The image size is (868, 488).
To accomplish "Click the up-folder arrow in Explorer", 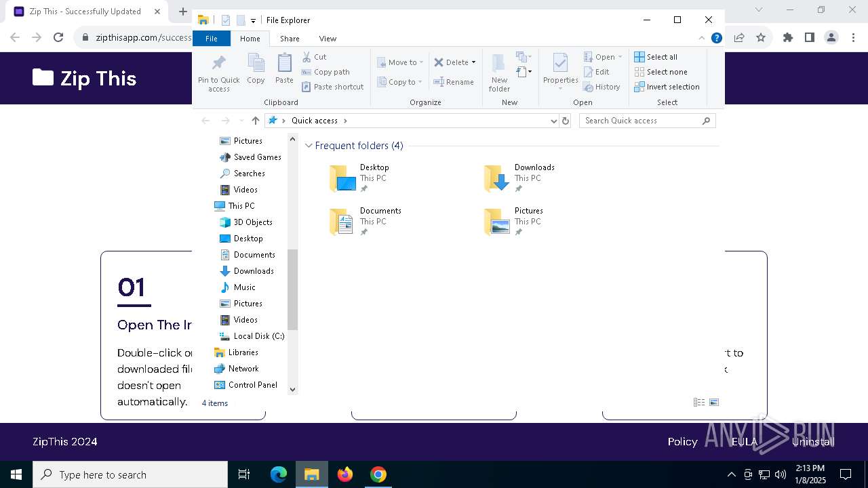I will pyautogui.click(x=255, y=121).
